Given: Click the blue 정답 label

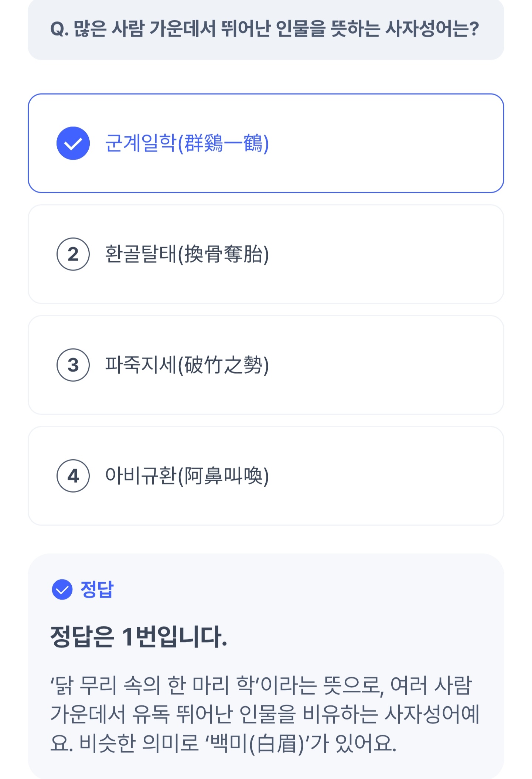Looking at the screenshot, I should click(97, 589).
